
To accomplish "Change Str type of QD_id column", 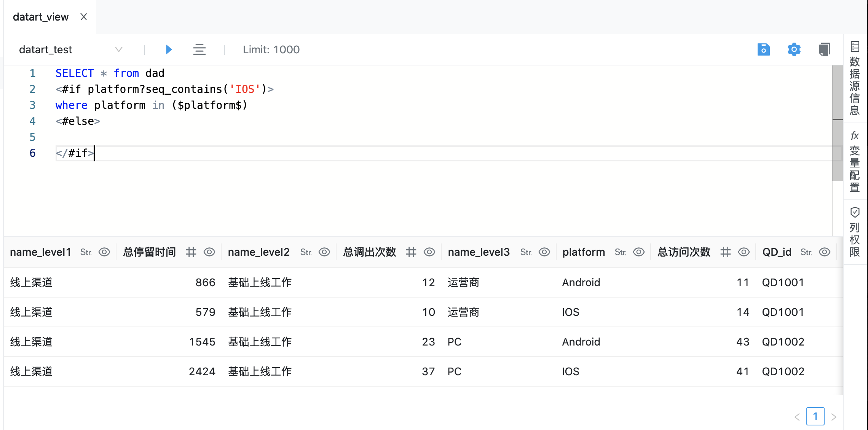I will pos(806,252).
